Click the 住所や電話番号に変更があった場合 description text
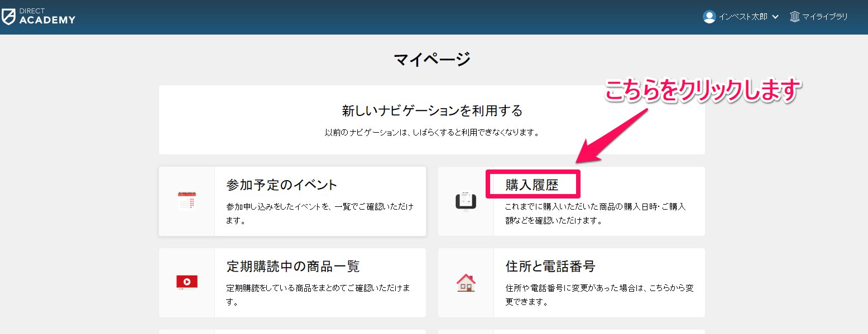Screen dimensions: 868x334 [x=600, y=295]
